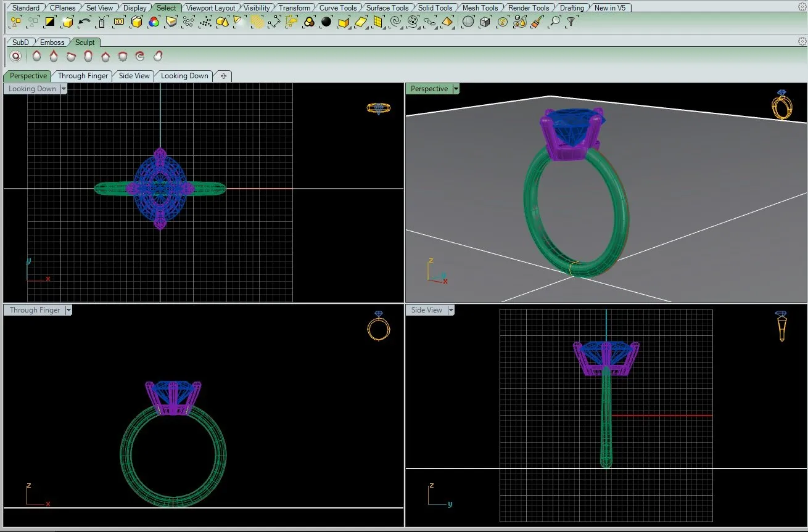808x532 pixels.
Task: Click the ring thumbnail in Through Finger viewport
Action: click(x=379, y=326)
